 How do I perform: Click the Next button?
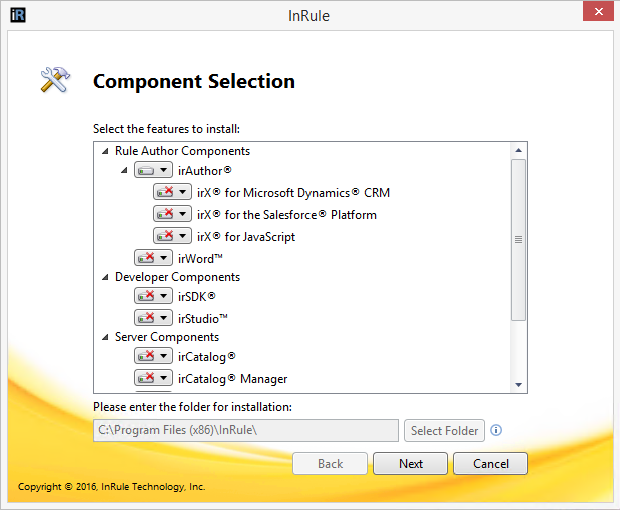410,463
